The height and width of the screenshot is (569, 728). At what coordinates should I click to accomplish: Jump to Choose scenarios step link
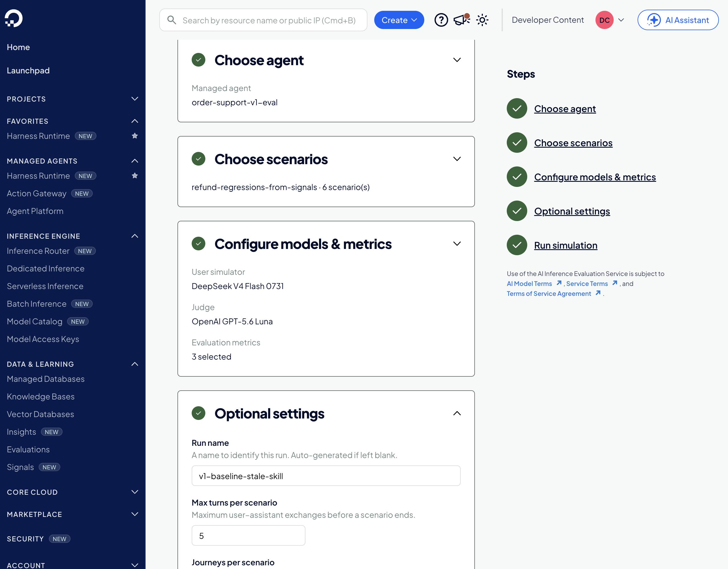(x=573, y=143)
